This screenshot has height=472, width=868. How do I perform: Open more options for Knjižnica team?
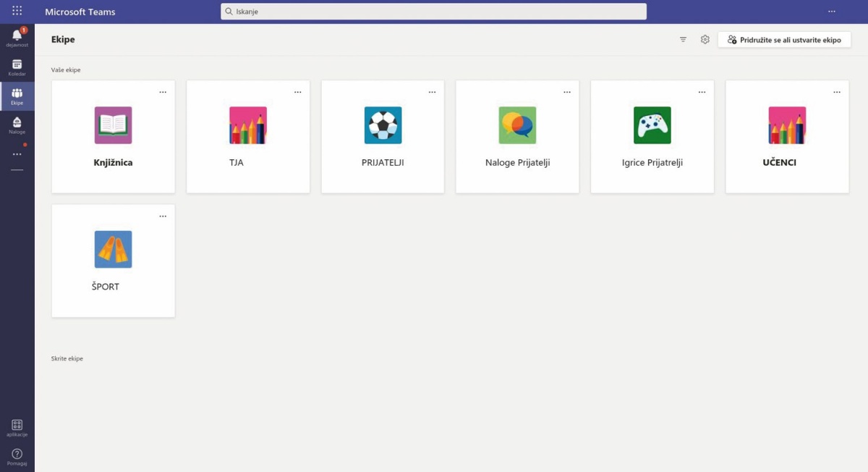(163, 92)
